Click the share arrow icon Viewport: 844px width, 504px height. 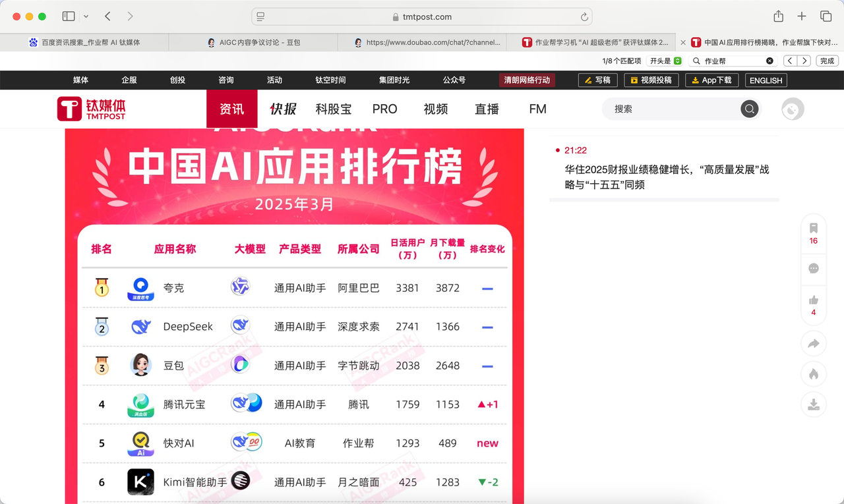click(x=814, y=343)
